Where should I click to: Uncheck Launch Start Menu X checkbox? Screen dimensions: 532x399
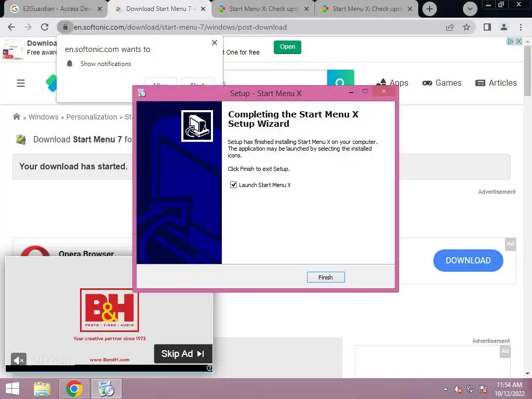point(233,185)
